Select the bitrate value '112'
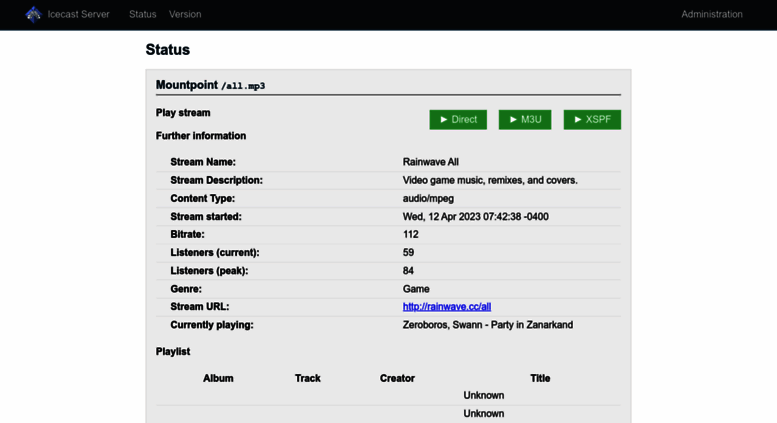This screenshot has height=423, width=777. tap(410, 234)
